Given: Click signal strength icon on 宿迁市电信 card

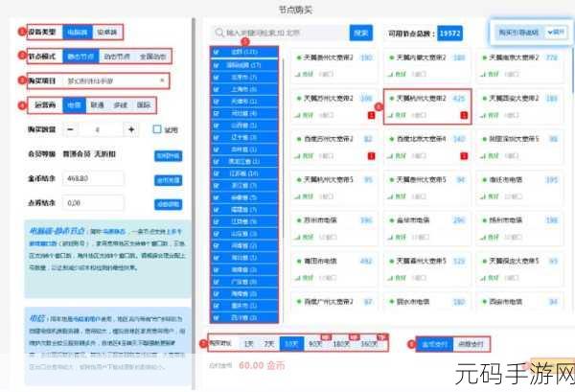Looking at the screenshot, I should click(x=483, y=196).
